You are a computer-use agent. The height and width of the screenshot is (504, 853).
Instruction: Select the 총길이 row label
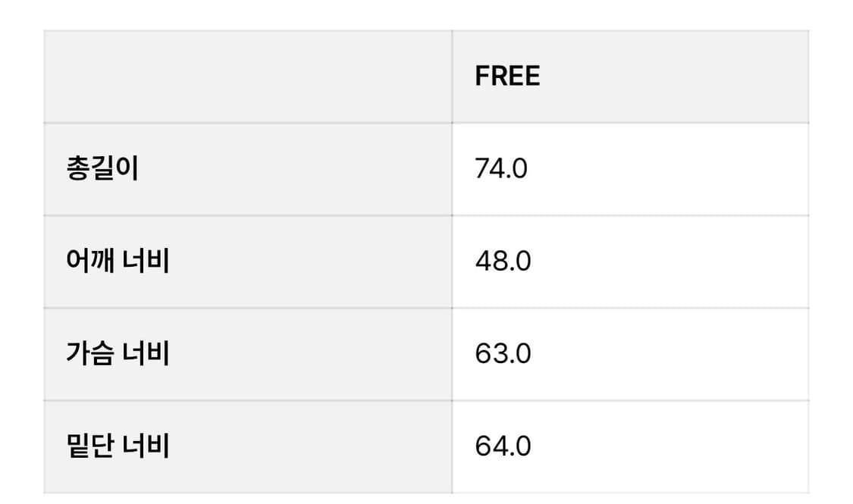tap(102, 168)
